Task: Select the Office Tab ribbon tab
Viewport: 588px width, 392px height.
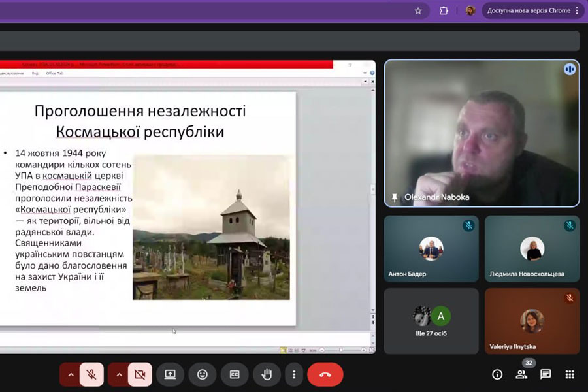Action: click(55, 73)
